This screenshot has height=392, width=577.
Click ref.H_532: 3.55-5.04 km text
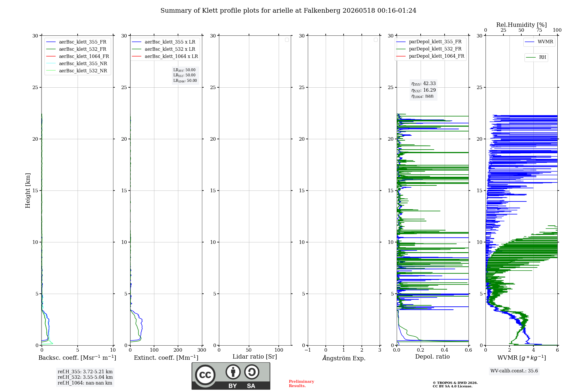[x=85, y=377]
